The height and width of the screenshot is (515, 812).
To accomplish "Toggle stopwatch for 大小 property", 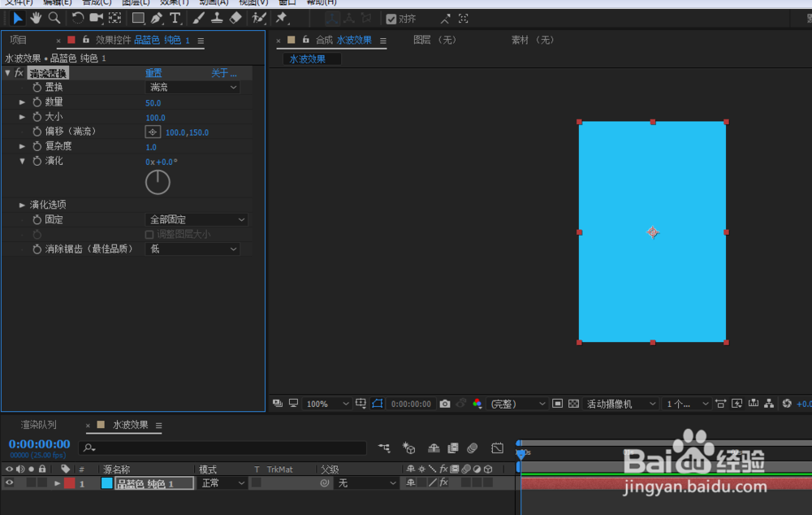I will pyautogui.click(x=37, y=117).
